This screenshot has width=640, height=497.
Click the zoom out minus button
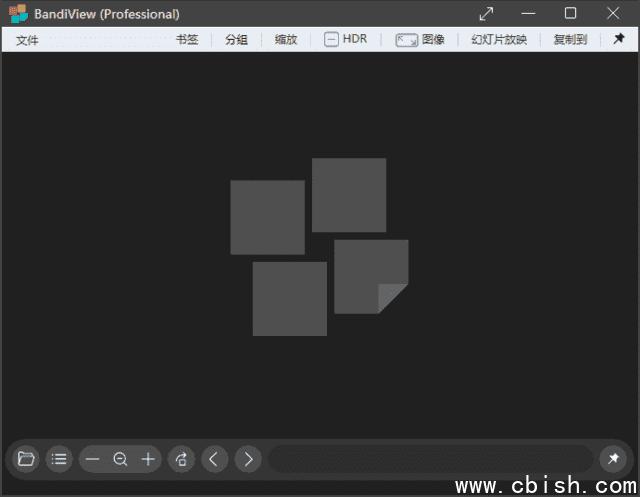[92, 459]
